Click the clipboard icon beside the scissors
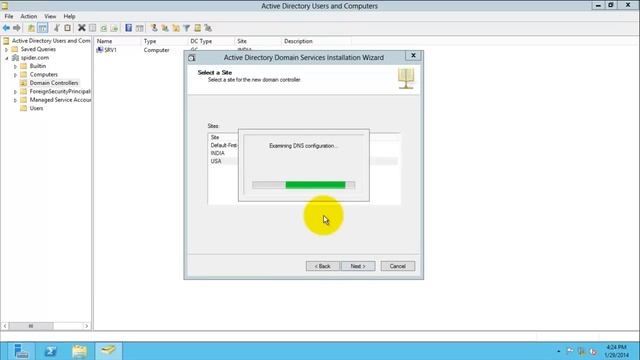Viewport: 640px width, 360px height. 67,28
